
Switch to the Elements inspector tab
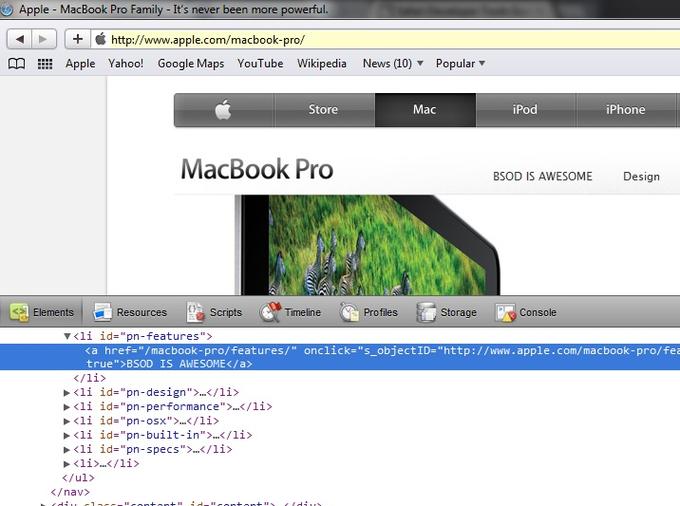[x=42, y=312]
